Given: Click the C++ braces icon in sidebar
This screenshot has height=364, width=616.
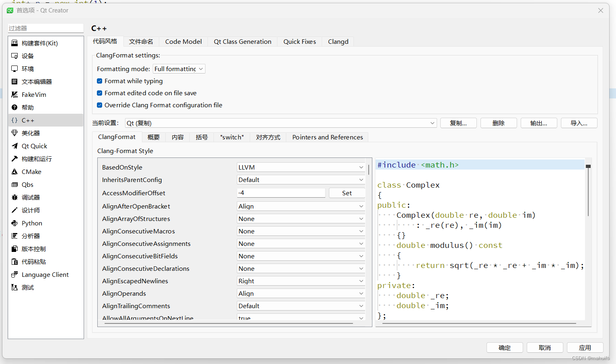Looking at the screenshot, I should point(14,120).
